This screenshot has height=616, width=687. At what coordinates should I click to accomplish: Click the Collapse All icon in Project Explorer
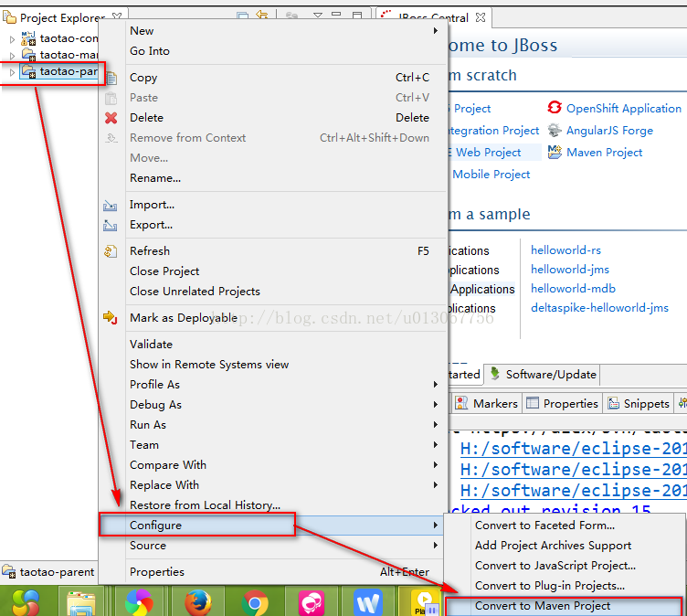point(242,16)
